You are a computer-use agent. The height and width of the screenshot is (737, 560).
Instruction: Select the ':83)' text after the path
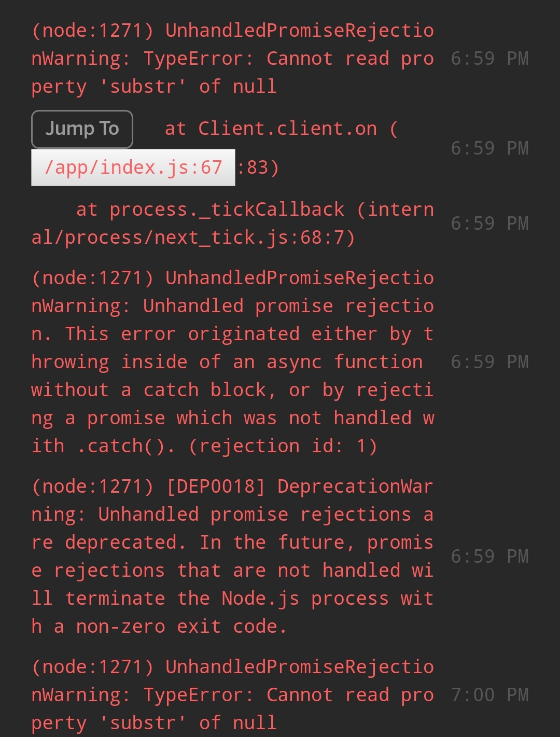click(258, 167)
